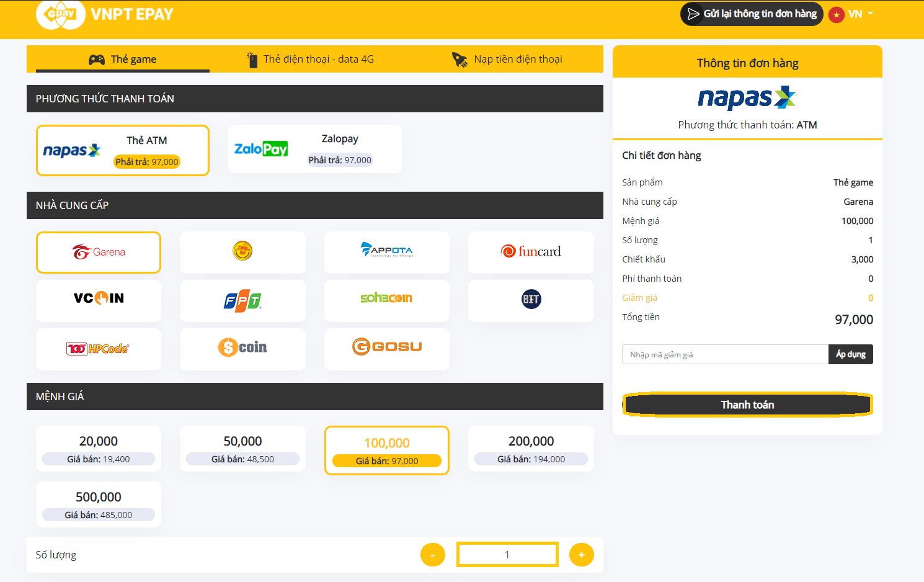Pick the Gosu provider logo
The width and height of the screenshot is (924, 582).
coord(386,347)
